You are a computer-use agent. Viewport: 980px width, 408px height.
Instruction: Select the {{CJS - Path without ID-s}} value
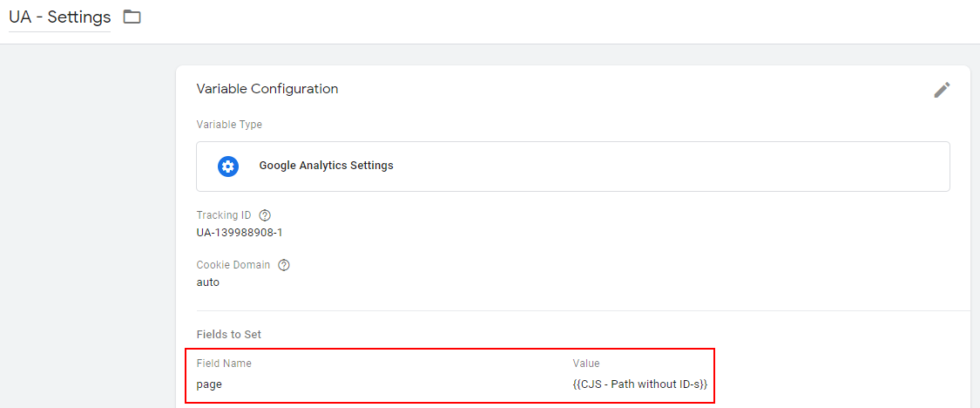640,384
